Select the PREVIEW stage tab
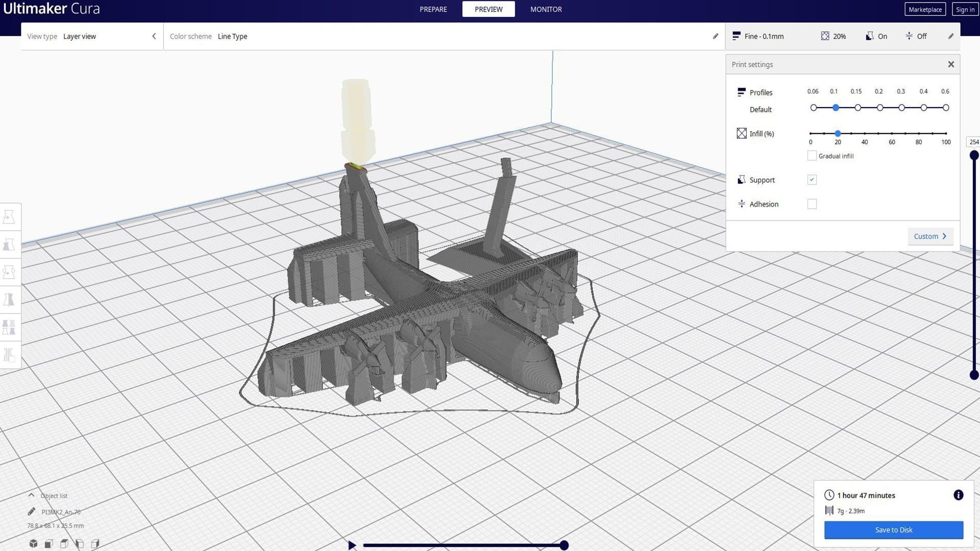980x551 pixels. (x=488, y=9)
